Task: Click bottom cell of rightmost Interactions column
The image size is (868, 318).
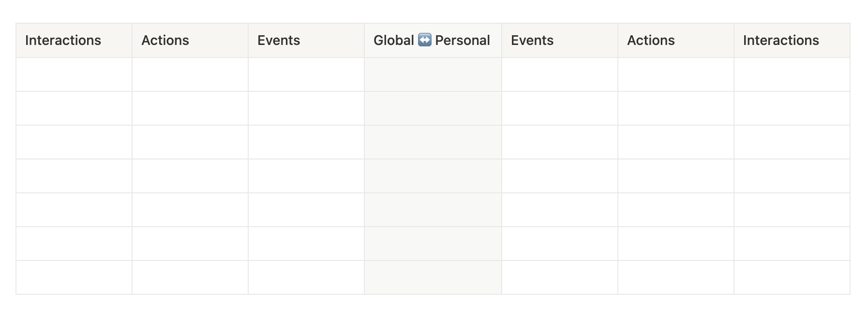Action: 792,277
